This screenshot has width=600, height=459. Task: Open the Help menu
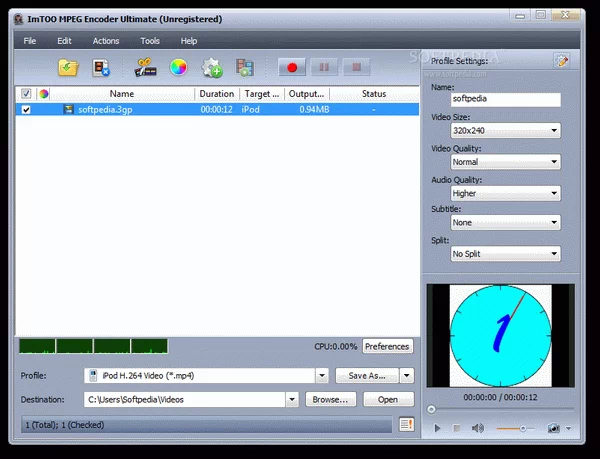click(x=189, y=41)
